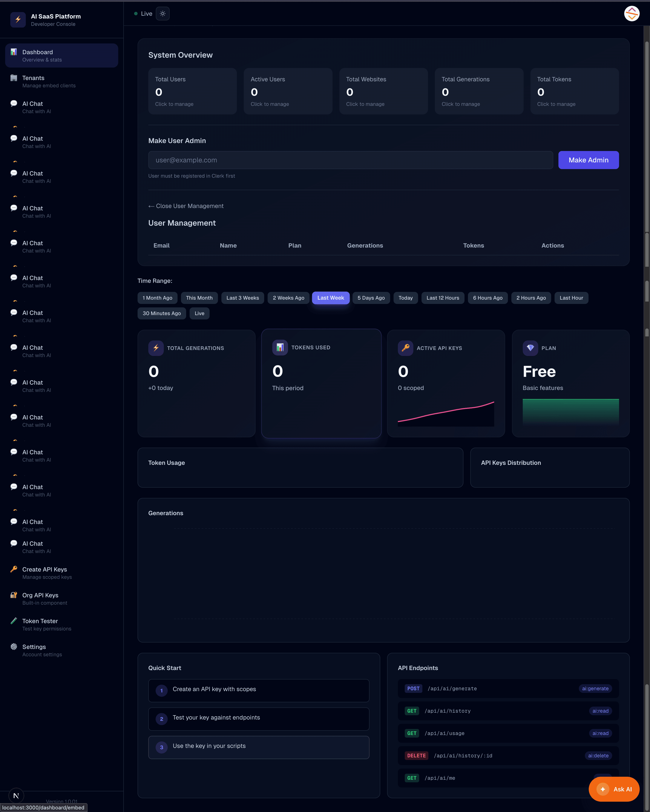Open Create API Keys page

pos(62,573)
